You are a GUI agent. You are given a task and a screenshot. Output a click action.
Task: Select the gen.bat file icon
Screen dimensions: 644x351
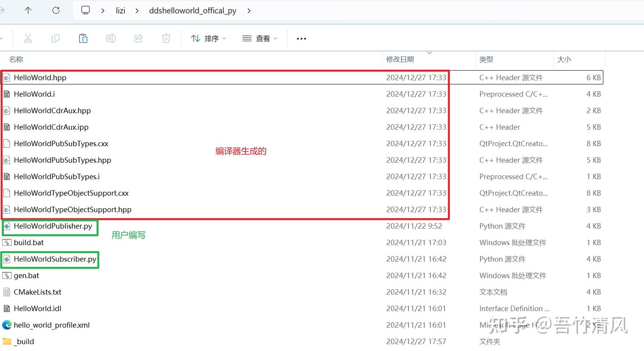tap(7, 275)
